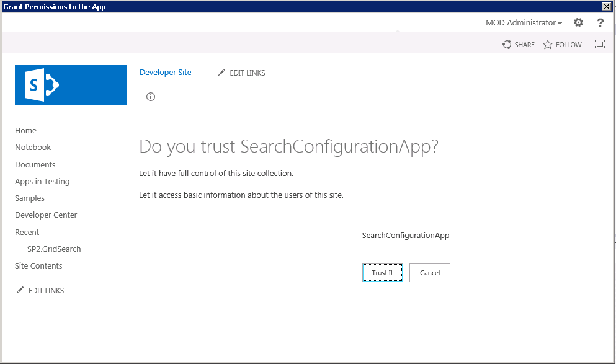Click the top EDIT LINKS text
This screenshot has width=616, height=364.
coord(248,73)
